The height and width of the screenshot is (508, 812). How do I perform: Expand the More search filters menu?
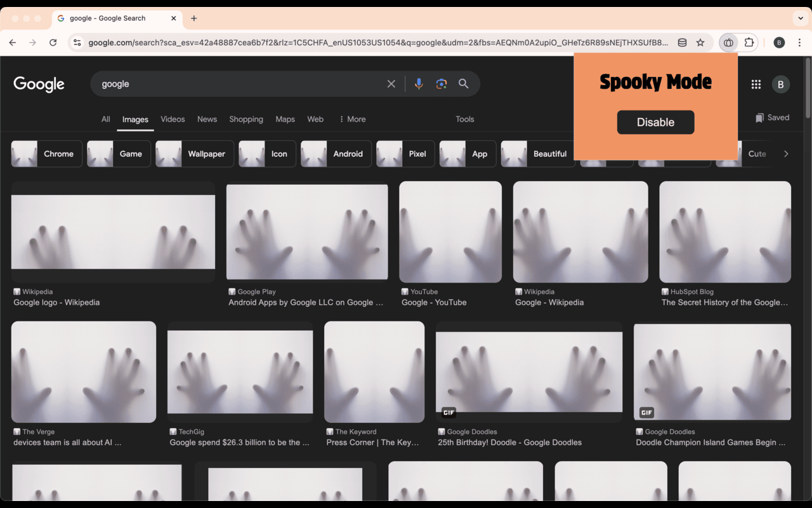pyautogui.click(x=352, y=119)
